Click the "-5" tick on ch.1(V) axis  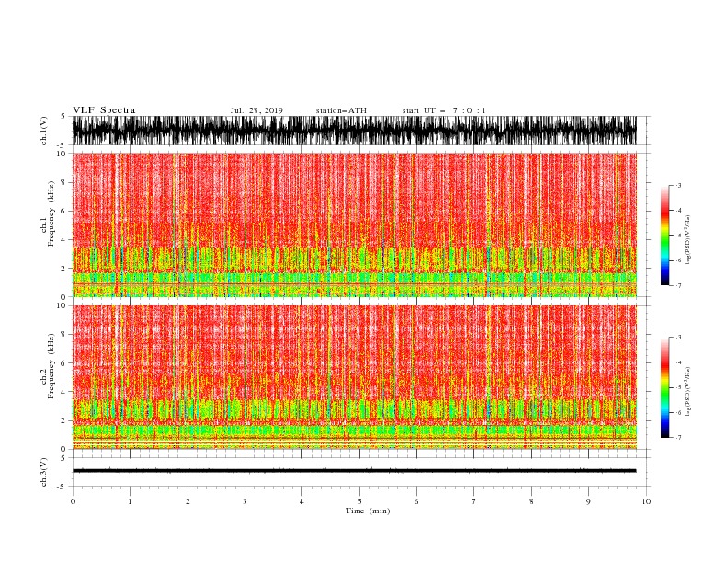[x=62, y=145]
